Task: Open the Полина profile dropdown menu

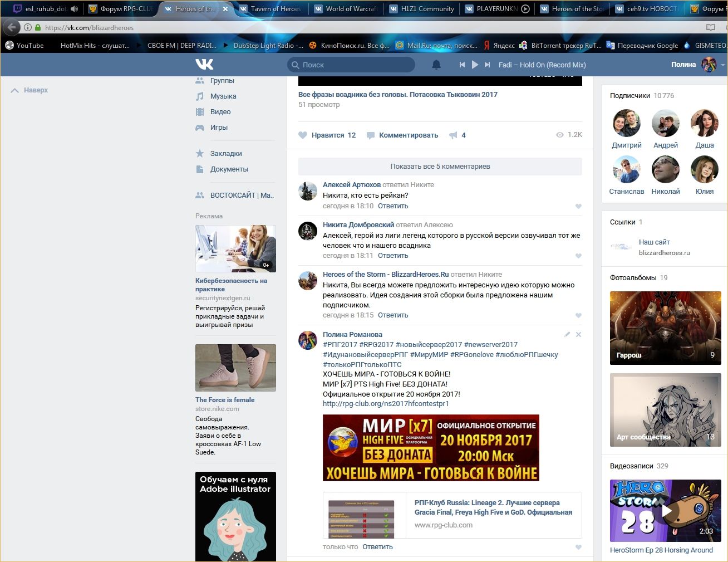Action: pyautogui.click(x=722, y=65)
